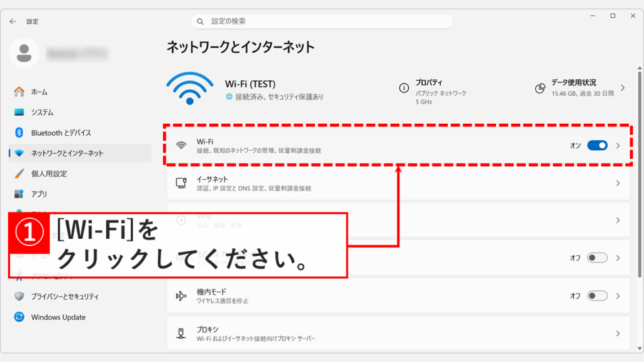644x362 pixels.
Task: Click the user profile avatar
Action: pos(25,53)
